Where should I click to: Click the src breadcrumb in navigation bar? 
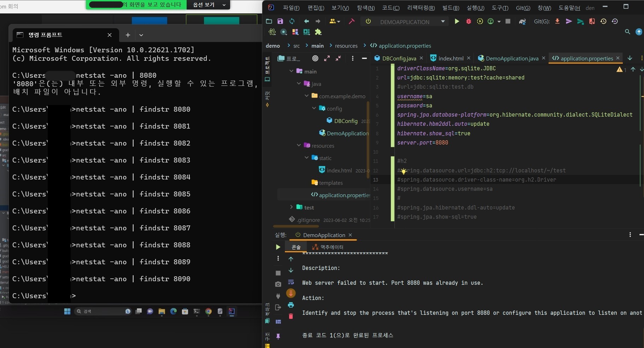296,46
